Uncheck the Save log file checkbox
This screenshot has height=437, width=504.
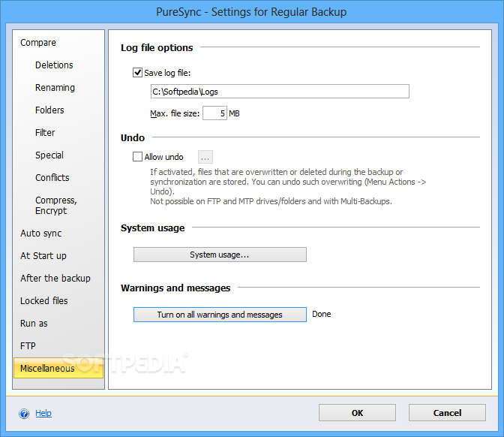coord(137,72)
